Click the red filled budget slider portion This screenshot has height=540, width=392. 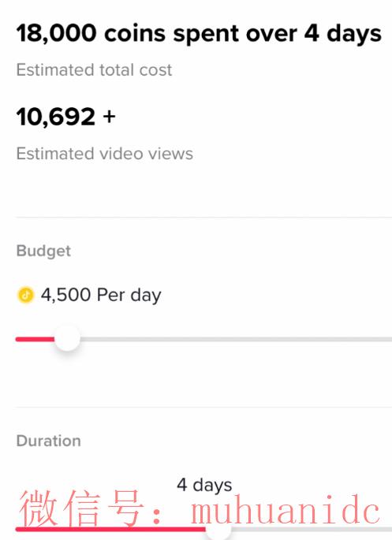pyautogui.click(x=35, y=339)
